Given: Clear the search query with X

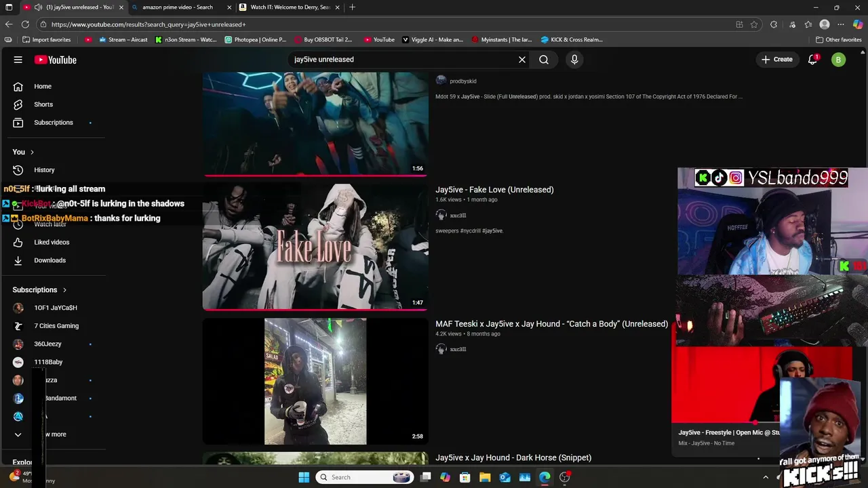Looking at the screenshot, I should (522, 60).
